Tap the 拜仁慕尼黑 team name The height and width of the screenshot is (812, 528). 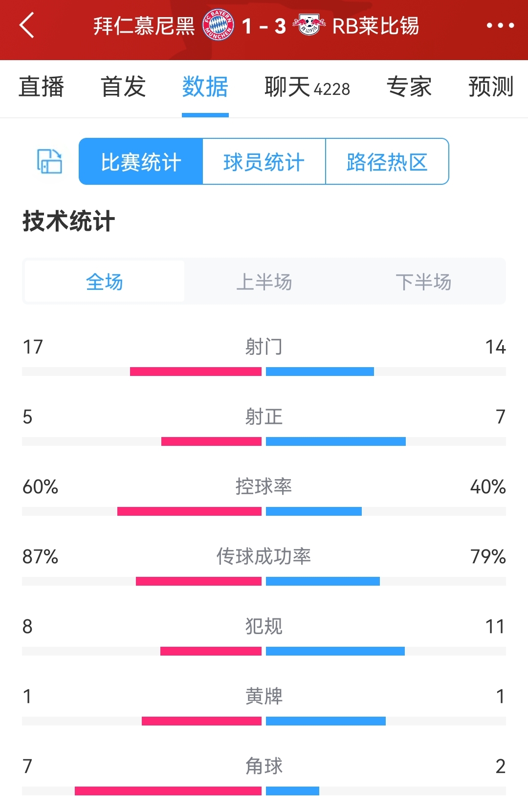[144, 26]
